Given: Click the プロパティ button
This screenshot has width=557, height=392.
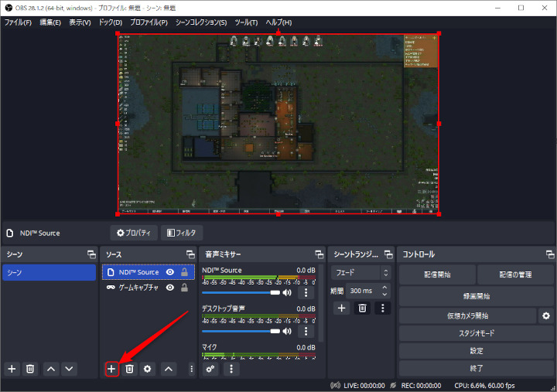Looking at the screenshot, I should (134, 233).
